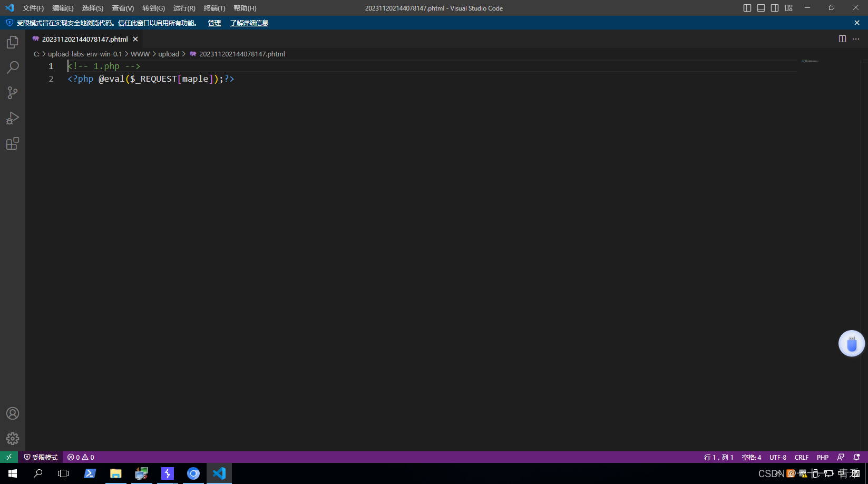Open the editor More Actions ellipsis

pos(856,39)
